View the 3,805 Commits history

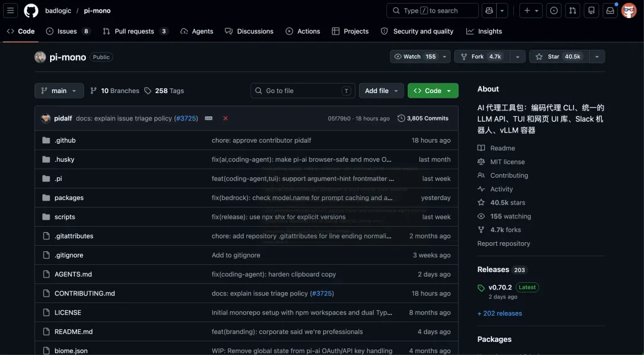pos(423,118)
